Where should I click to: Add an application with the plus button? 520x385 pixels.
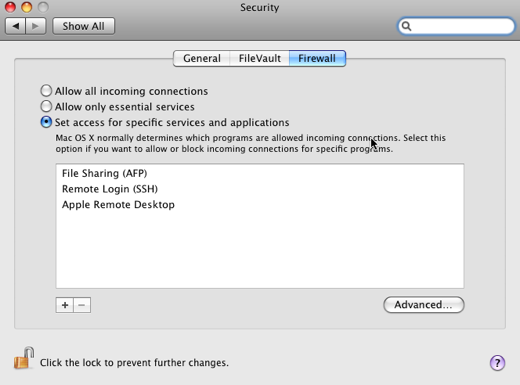tap(65, 305)
